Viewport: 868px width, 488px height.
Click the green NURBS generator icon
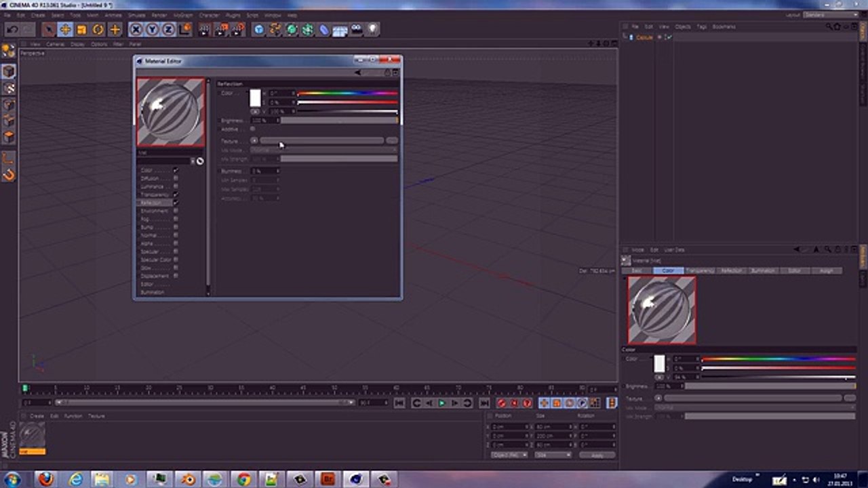292,29
